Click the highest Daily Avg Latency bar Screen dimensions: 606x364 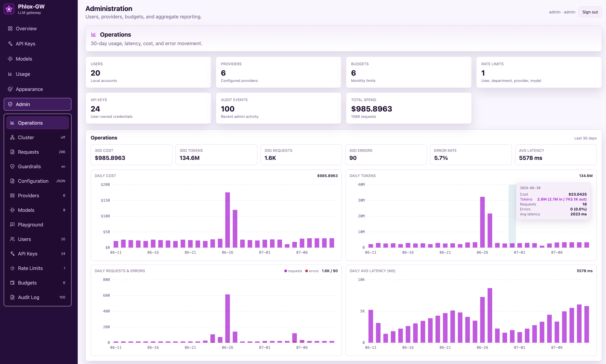(490, 315)
